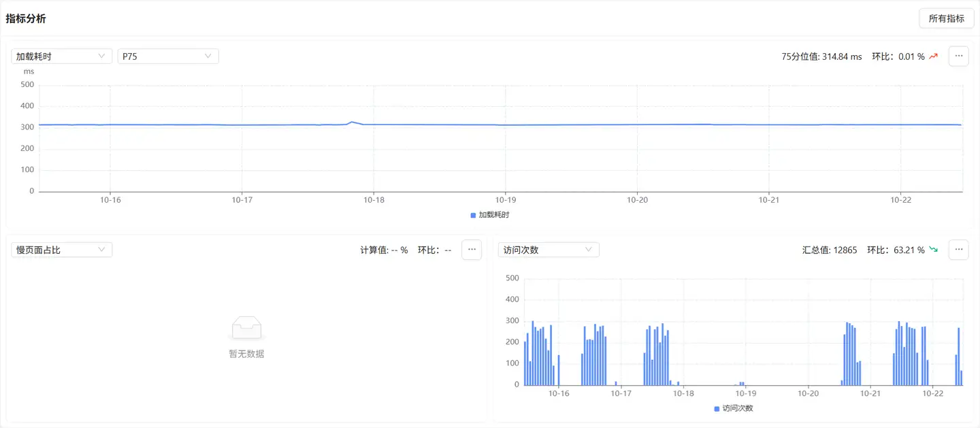Click the red upward trend arrow icon
Screen dimensions: 980x428
click(933, 56)
